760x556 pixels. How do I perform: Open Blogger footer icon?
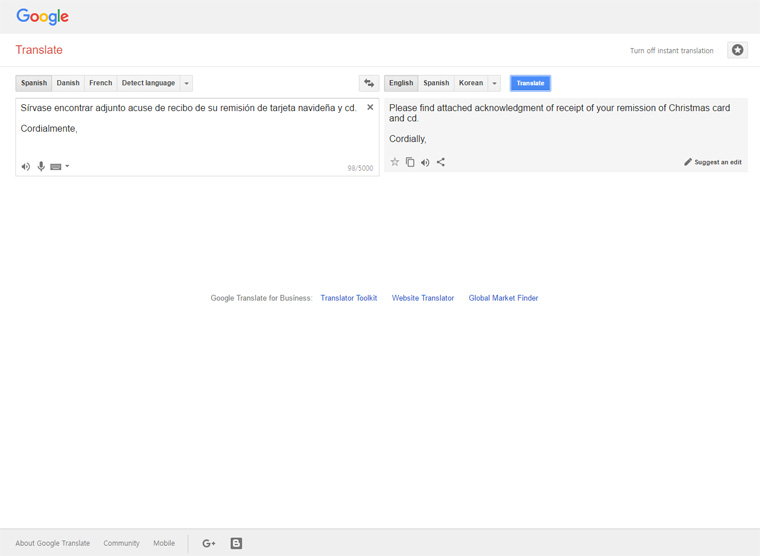pyautogui.click(x=236, y=543)
